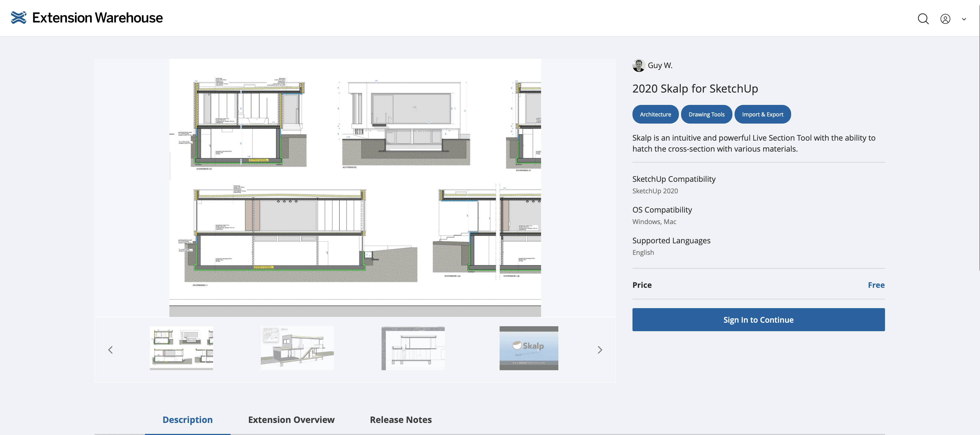Show previous thumbnails with left arrow
The width and height of the screenshot is (980, 435).
tap(110, 349)
